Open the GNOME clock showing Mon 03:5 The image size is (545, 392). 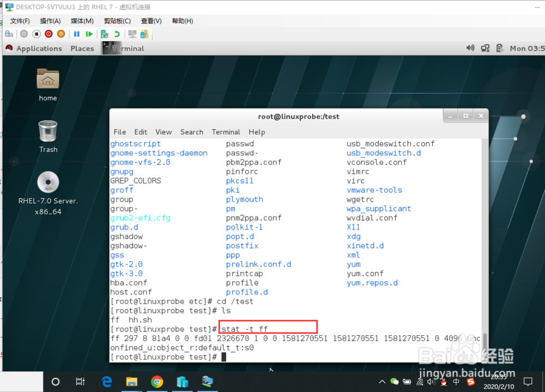pos(527,49)
